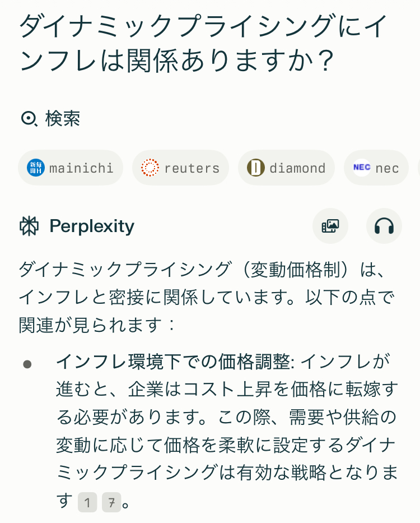Tap the headphones listen icon
The width and height of the screenshot is (420, 523).
click(x=384, y=226)
